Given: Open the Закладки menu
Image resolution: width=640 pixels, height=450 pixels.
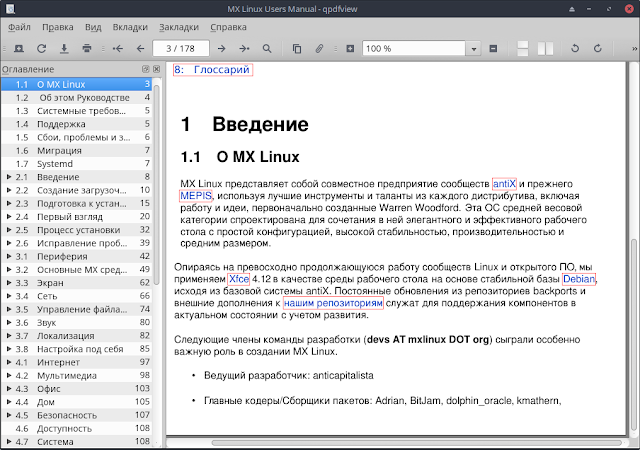Looking at the screenshot, I should [x=179, y=27].
